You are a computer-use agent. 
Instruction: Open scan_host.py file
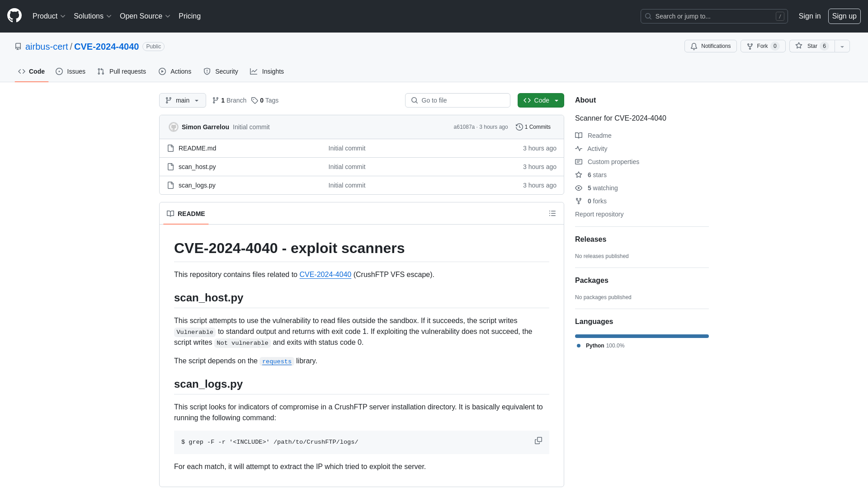point(197,167)
